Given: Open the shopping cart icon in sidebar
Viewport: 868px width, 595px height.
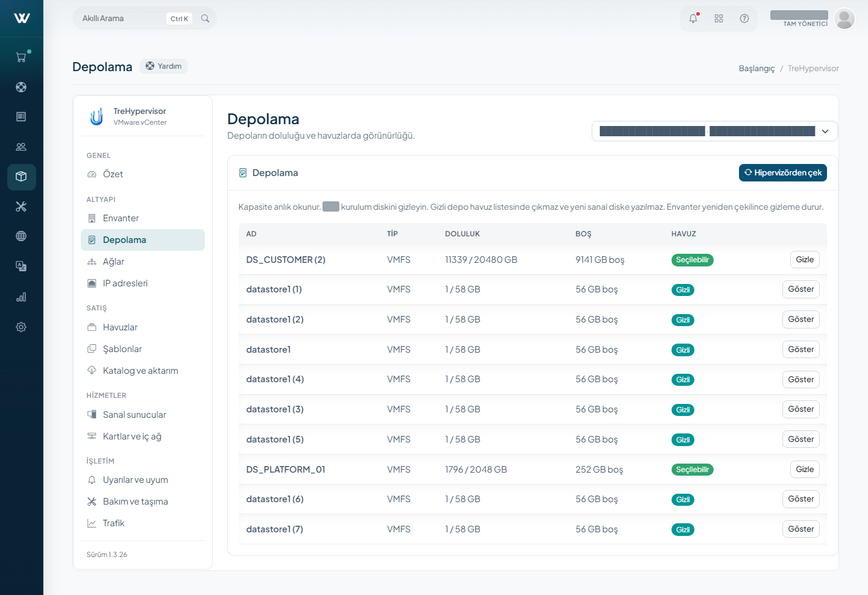Looking at the screenshot, I should pyautogui.click(x=21, y=57).
